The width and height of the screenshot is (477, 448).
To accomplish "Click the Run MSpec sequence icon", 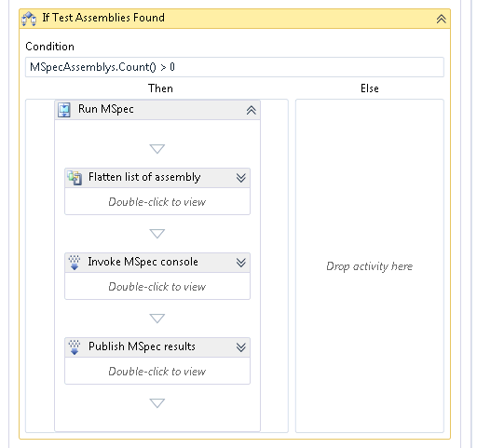I will [64, 110].
